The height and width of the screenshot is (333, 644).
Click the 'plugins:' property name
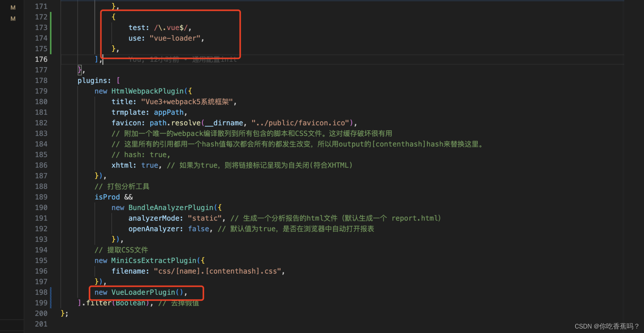point(94,81)
